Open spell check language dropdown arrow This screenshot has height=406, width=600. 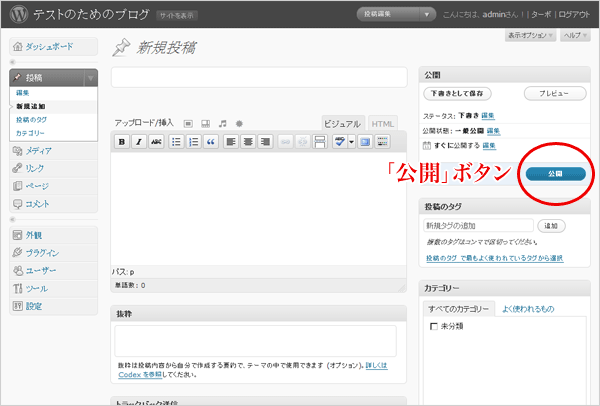coord(351,142)
